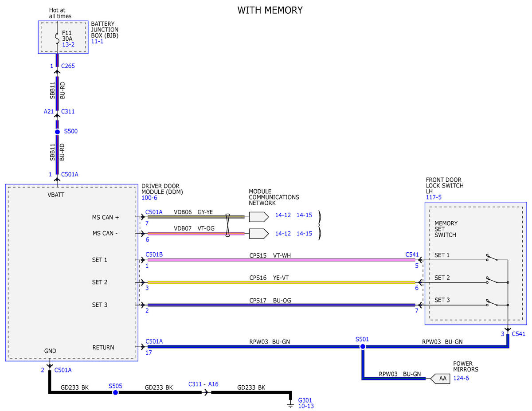
Task: Open the 11-1 Battery Junction Box reference
Action: [x=97, y=41]
